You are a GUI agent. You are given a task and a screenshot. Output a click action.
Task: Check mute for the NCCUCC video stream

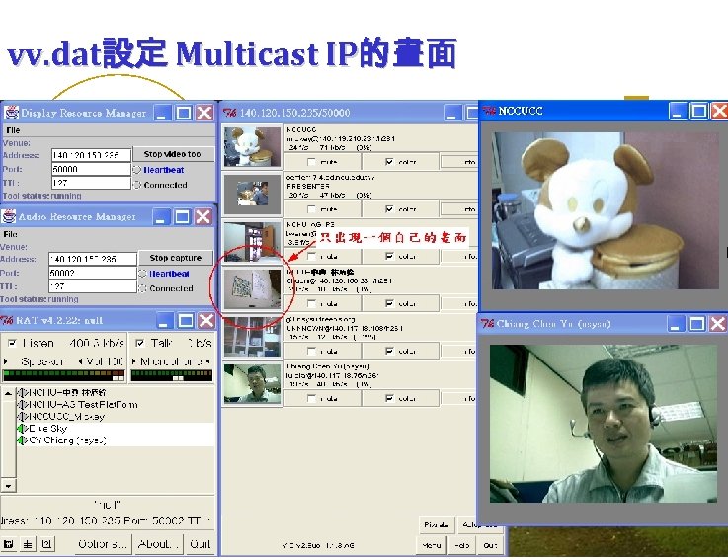pyautogui.click(x=311, y=162)
